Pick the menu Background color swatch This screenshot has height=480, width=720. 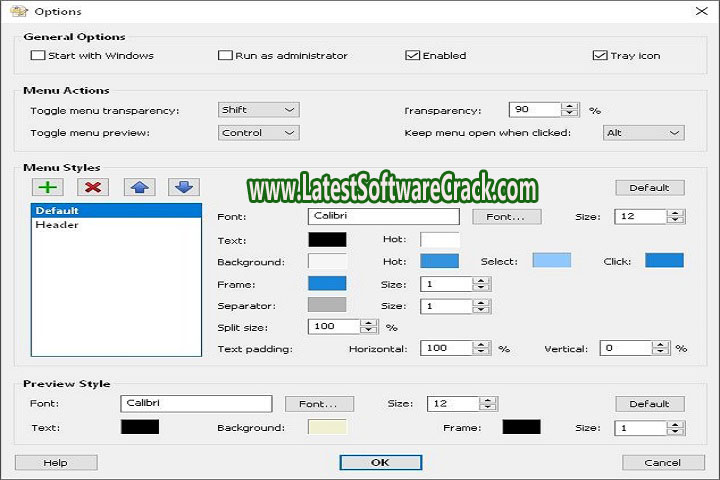tap(327, 261)
